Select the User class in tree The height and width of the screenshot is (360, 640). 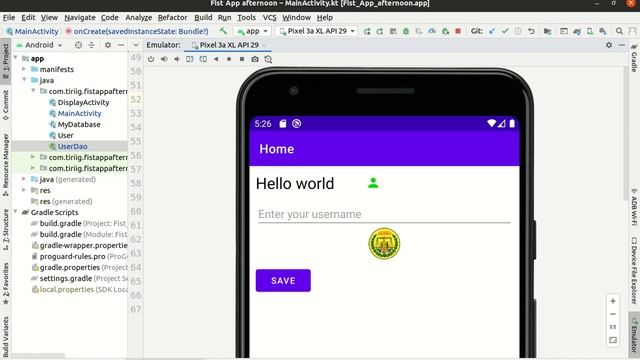click(65, 135)
